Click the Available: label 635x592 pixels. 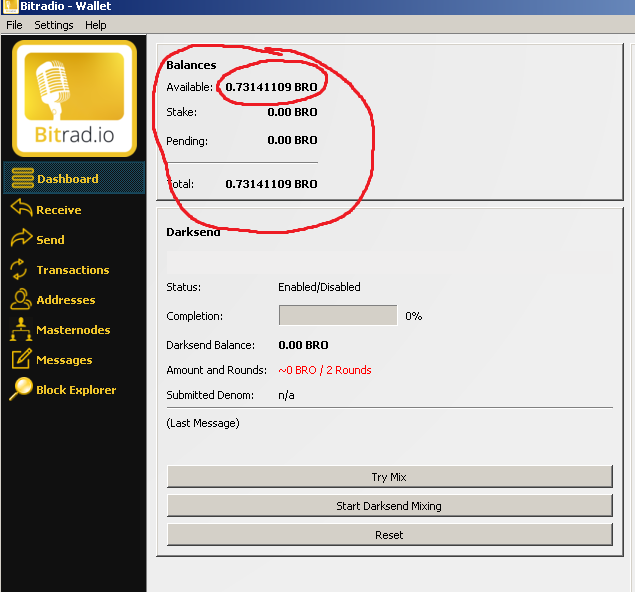189,87
